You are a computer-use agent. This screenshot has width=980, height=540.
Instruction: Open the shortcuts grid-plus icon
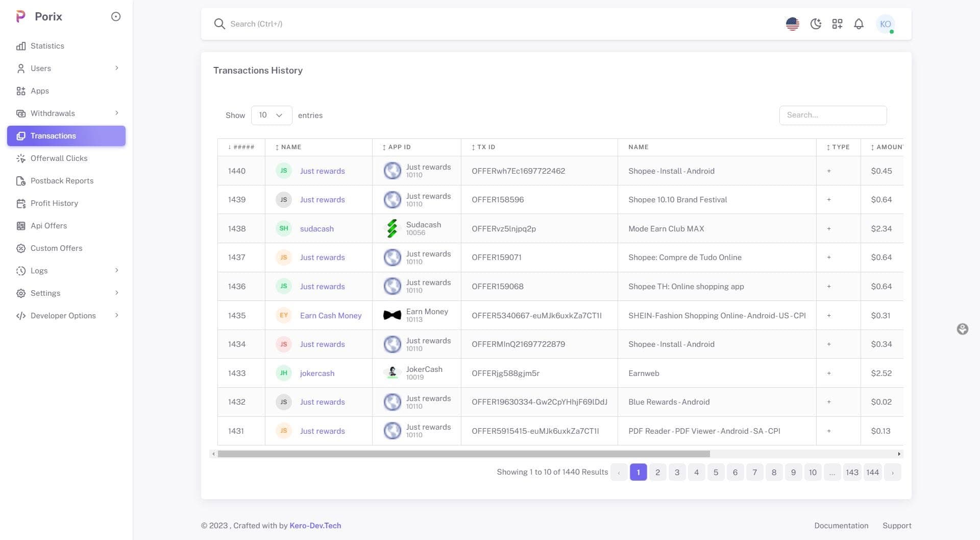[x=837, y=24]
